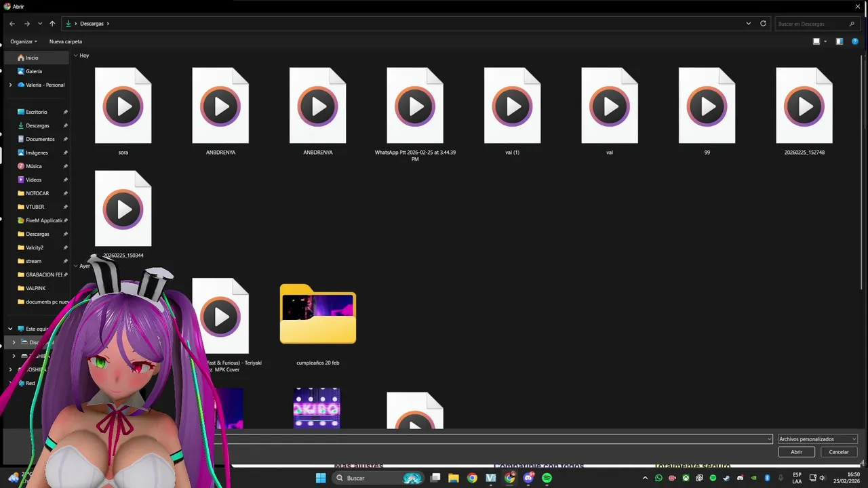This screenshot has height=488, width=868.
Task: Click the refresh icon beside address bar
Action: tap(763, 24)
